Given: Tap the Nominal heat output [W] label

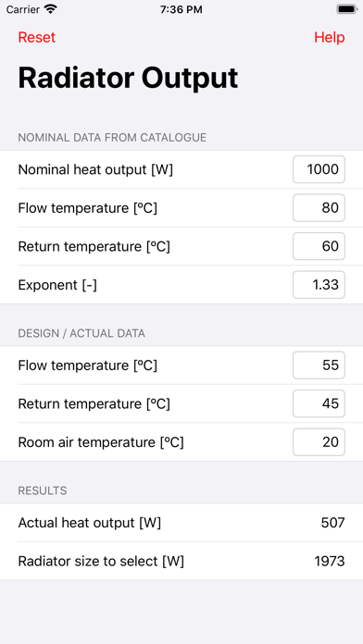Looking at the screenshot, I should click(x=95, y=169).
